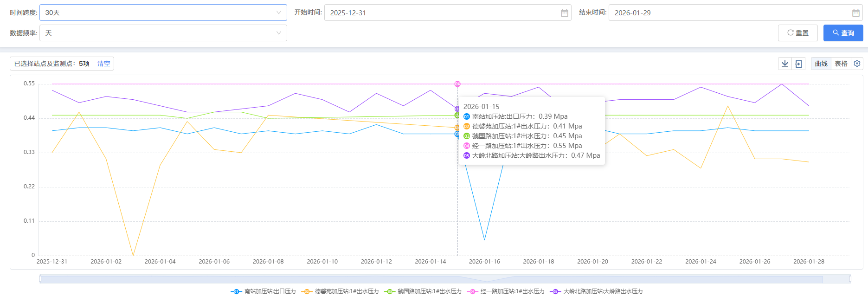Click calendar icon in end time field
This screenshot has height=296, width=868.
tap(855, 13)
